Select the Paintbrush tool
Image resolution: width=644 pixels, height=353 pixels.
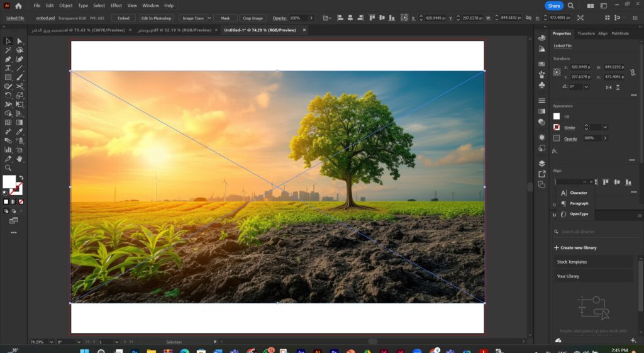pos(19,77)
